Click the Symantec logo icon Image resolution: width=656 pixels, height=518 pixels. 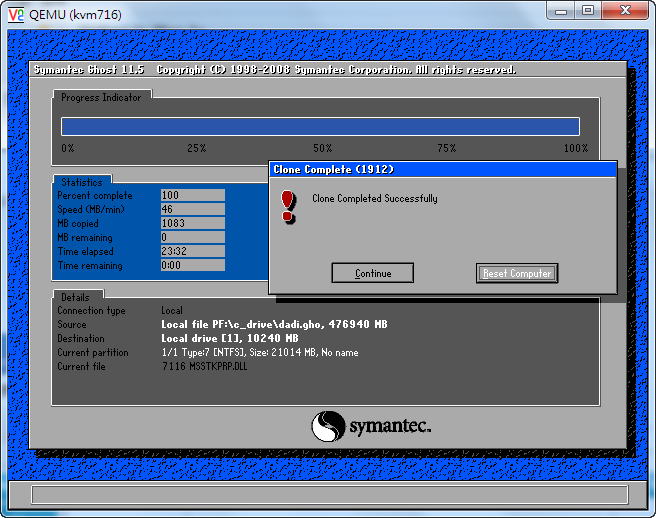[328, 426]
